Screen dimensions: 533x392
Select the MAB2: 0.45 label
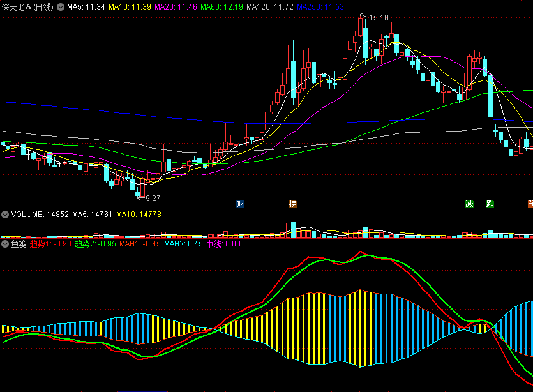pyautogui.click(x=184, y=244)
